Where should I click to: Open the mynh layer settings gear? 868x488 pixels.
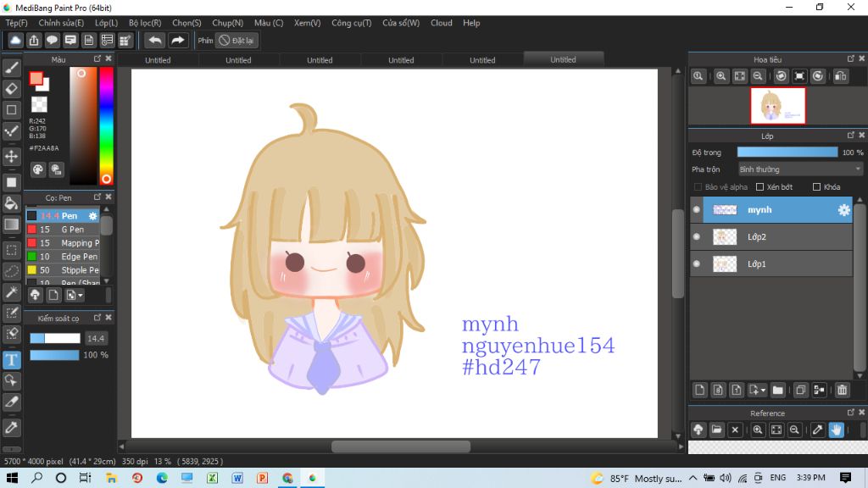click(x=843, y=210)
